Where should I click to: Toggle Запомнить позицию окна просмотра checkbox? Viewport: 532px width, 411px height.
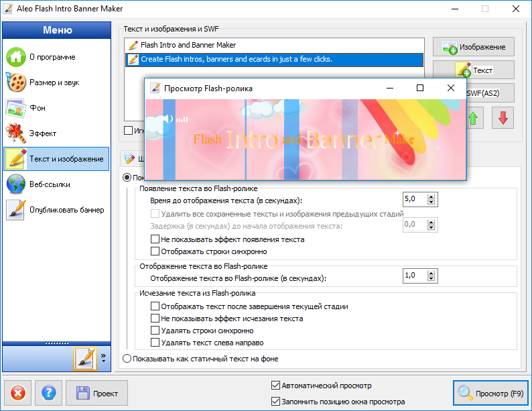point(275,402)
